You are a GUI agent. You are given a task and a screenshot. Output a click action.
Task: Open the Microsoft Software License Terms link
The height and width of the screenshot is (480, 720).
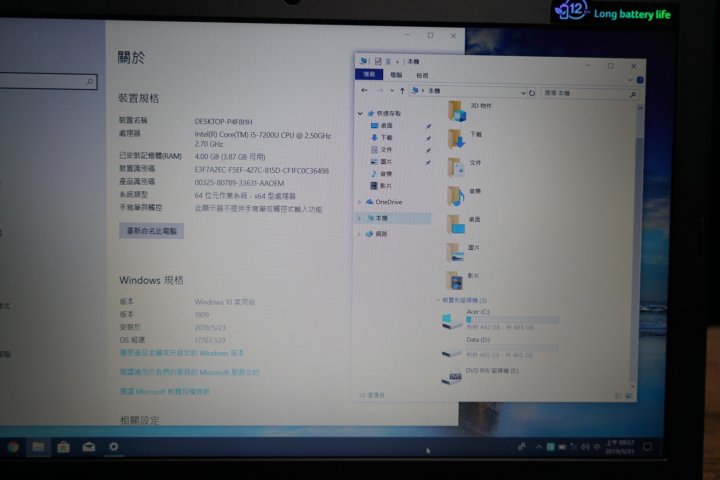[x=165, y=391]
